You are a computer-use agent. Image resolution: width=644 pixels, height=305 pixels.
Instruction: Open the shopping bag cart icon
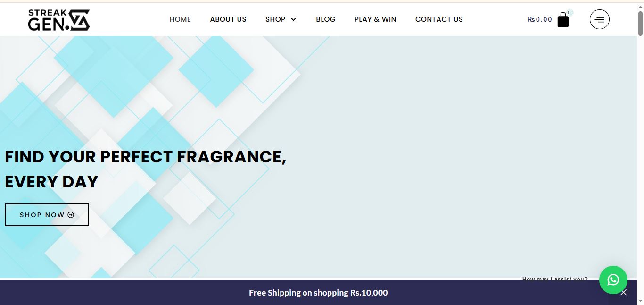(563, 20)
